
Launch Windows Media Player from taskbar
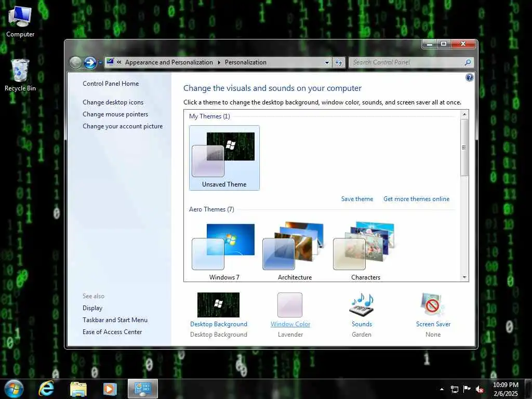tap(110, 389)
